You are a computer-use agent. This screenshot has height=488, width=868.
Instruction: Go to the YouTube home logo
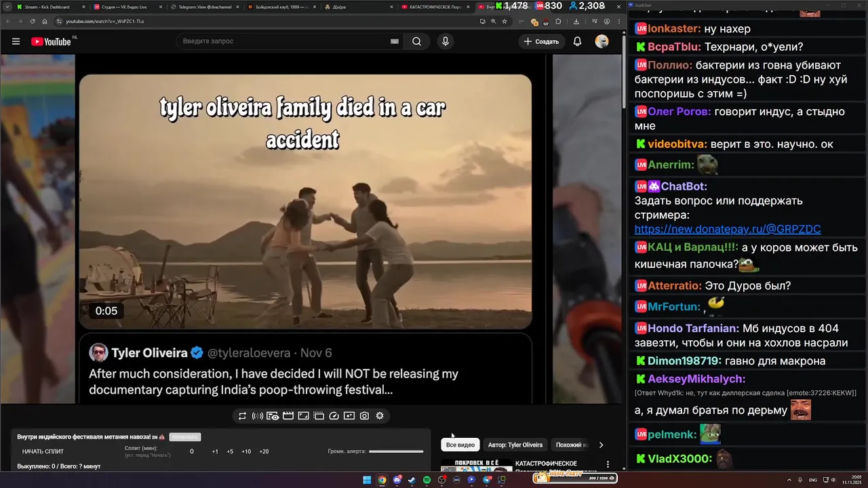51,41
